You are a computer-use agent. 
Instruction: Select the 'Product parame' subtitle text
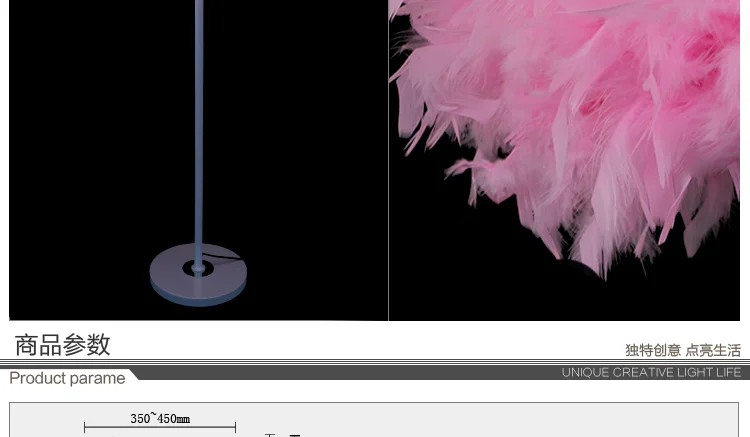(x=67, y=378)
